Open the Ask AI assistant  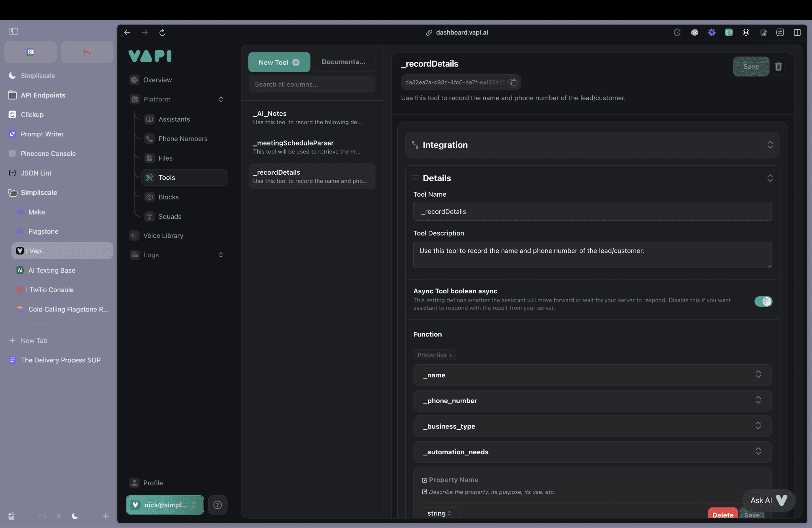769,500
